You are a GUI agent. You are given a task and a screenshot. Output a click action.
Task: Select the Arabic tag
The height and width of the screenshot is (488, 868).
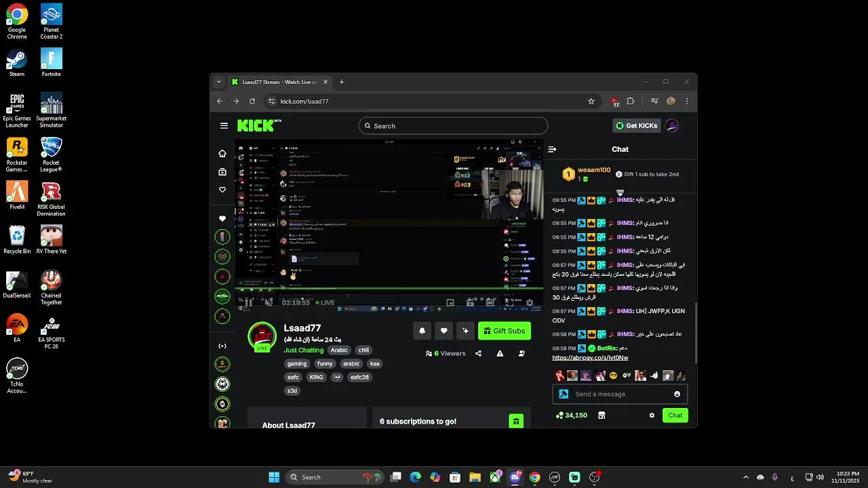(339, 350)
